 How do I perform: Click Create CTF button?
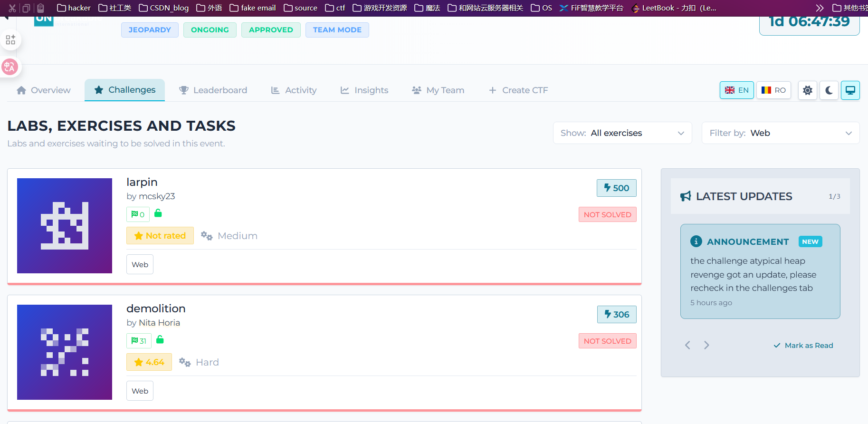point(518,90)
